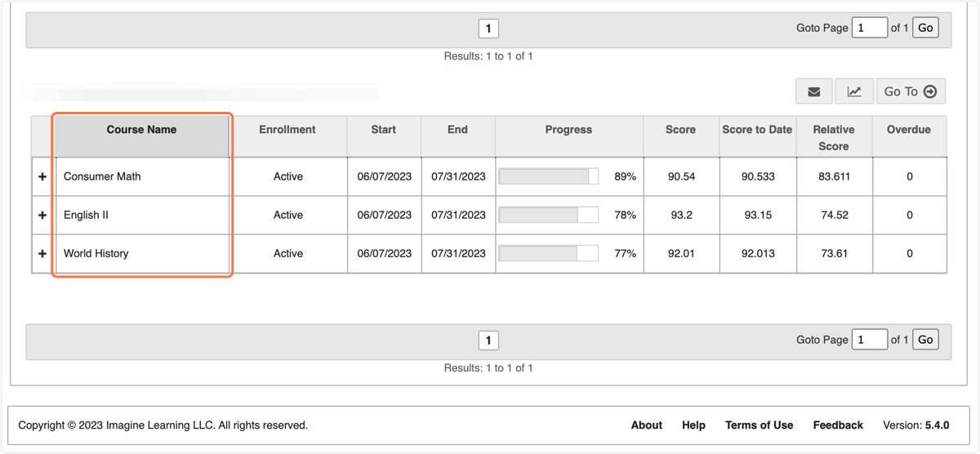This screenshot has height=454, width=980.
Task: Sort by Overdue column header
Action: pyautogui.click(x=909, y=136)
